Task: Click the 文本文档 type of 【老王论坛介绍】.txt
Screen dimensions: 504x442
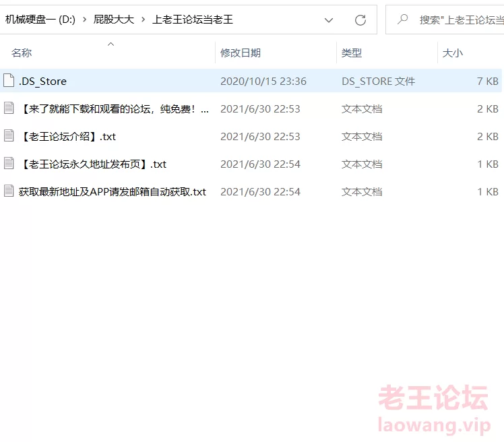Action: coord(362,137)
